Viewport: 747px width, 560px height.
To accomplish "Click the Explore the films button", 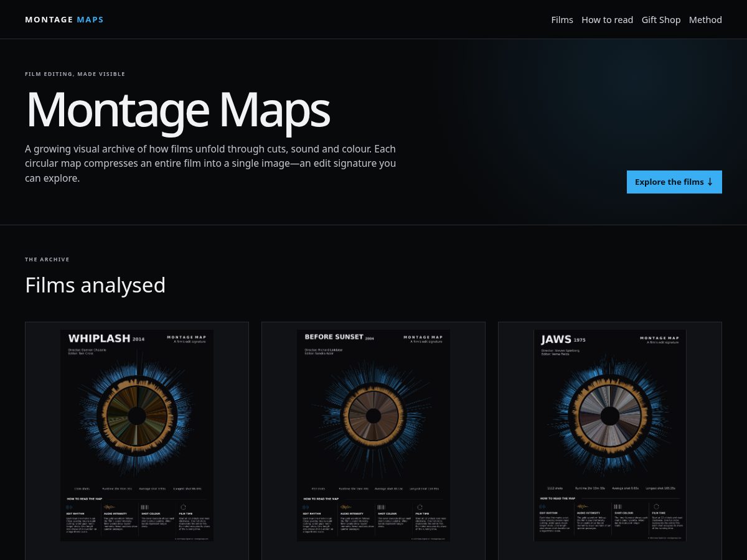I will tap(674, 182).
